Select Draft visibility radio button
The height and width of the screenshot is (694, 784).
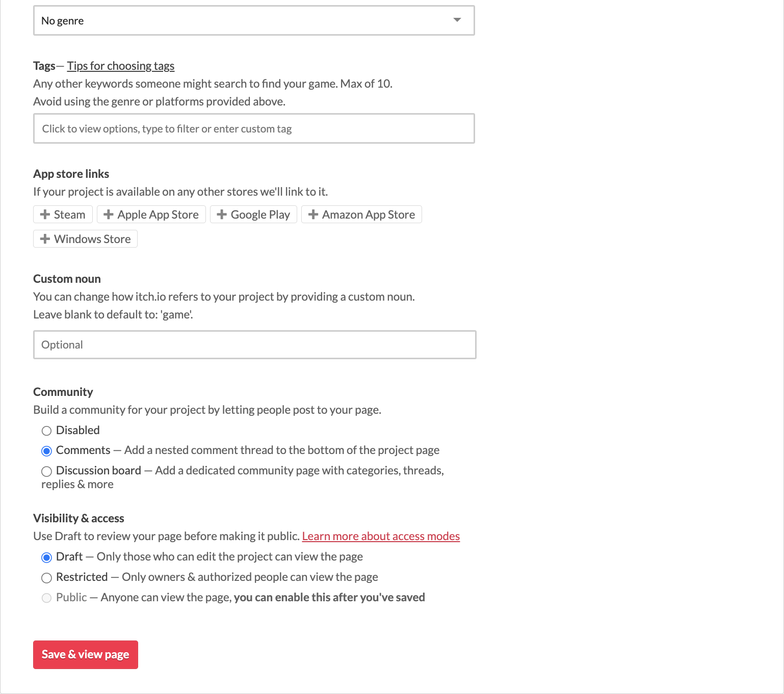coord(46,557)
